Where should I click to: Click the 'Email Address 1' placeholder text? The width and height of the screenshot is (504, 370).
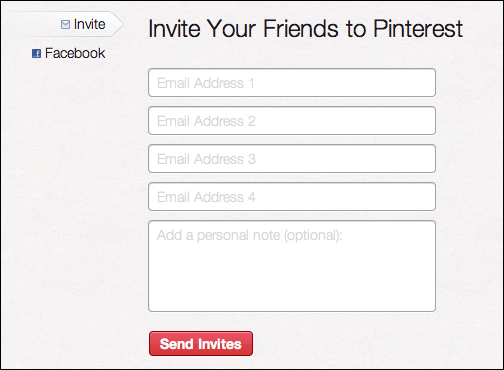click(x=206, y=83)
